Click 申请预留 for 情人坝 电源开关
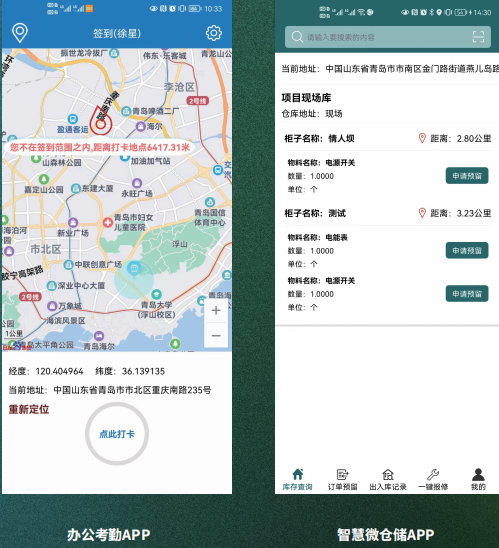 (467, 175)
